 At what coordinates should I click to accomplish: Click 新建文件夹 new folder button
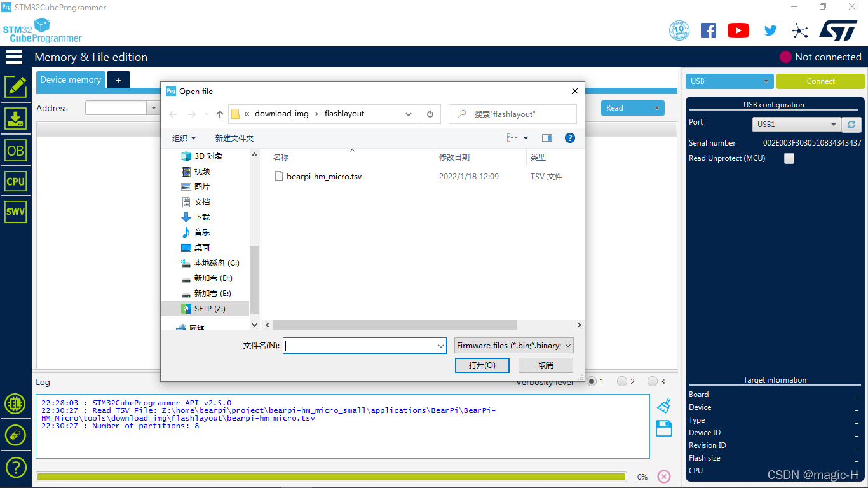coord(234,138)
